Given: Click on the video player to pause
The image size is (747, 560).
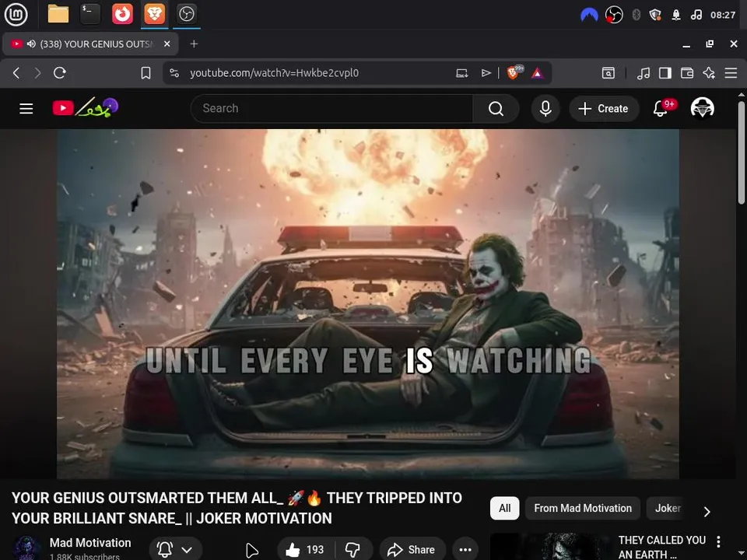Looking at the screenshot, I should (368, 304).
